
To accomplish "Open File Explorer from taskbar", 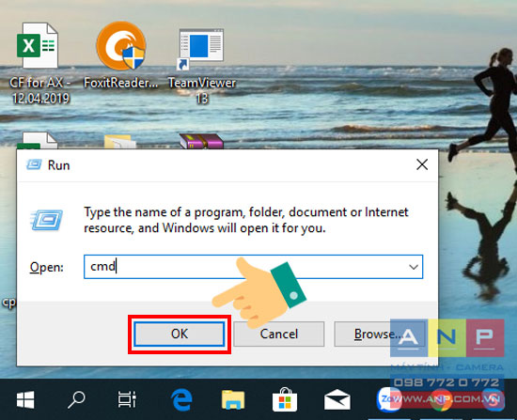I will 233,399.
